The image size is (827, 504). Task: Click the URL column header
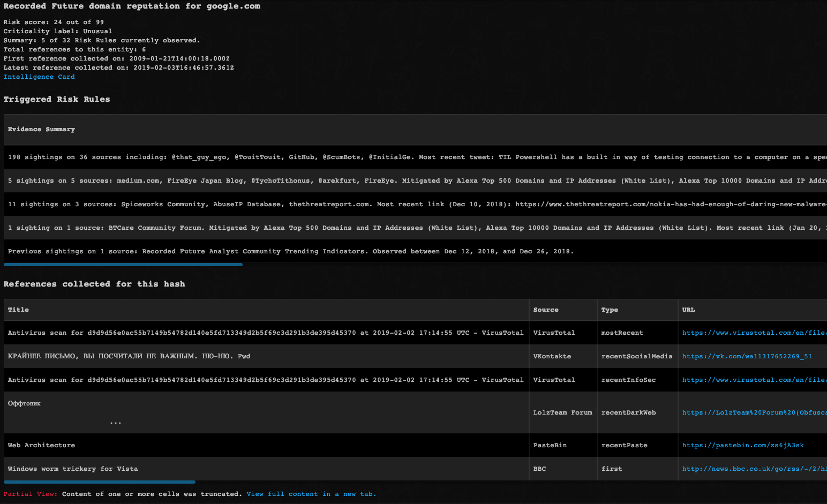coord(688,310)
